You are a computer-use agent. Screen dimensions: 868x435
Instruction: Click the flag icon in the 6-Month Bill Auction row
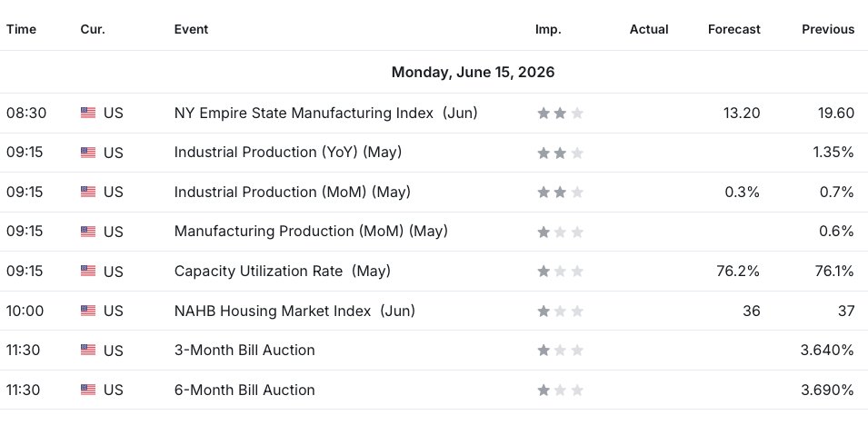pos(88,390)
